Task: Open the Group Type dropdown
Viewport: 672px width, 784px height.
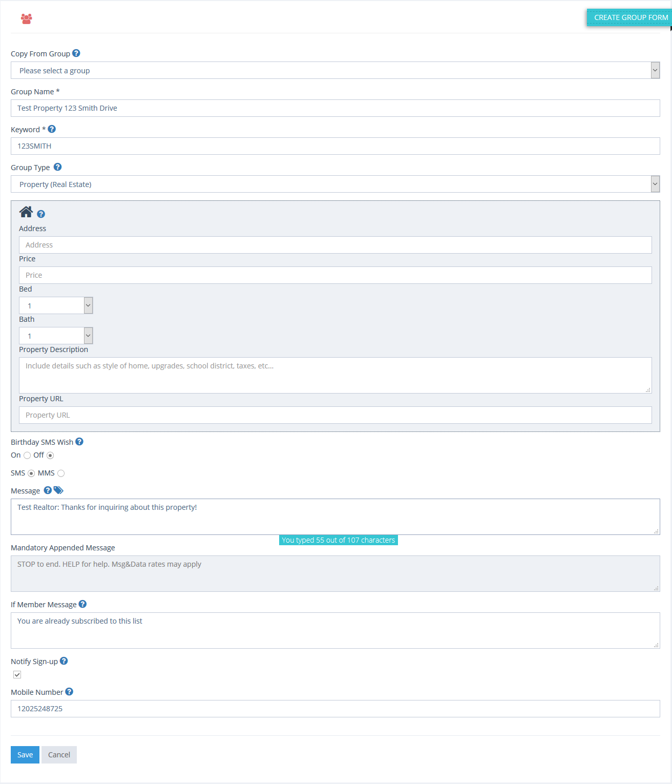Action: (x=655, y=183)
